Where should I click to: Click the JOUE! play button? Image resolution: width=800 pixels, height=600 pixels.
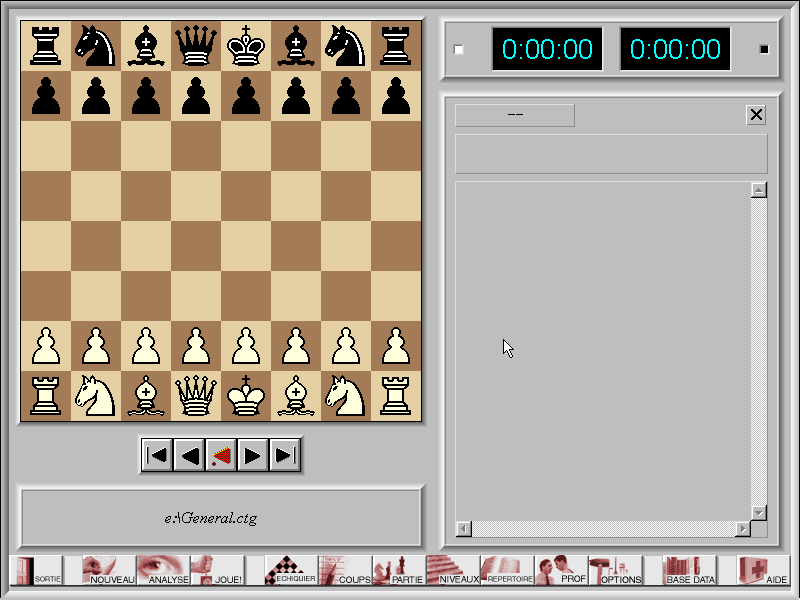(217, 570)
